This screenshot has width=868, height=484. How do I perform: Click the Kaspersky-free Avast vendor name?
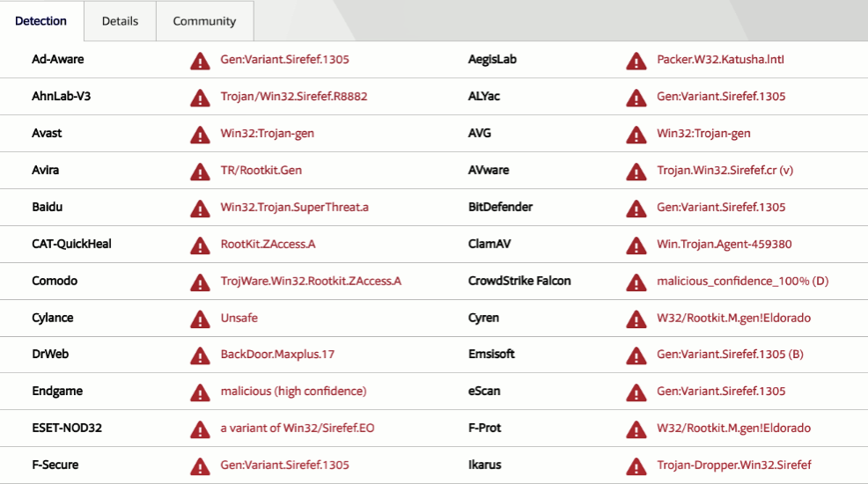coord(47,134)
